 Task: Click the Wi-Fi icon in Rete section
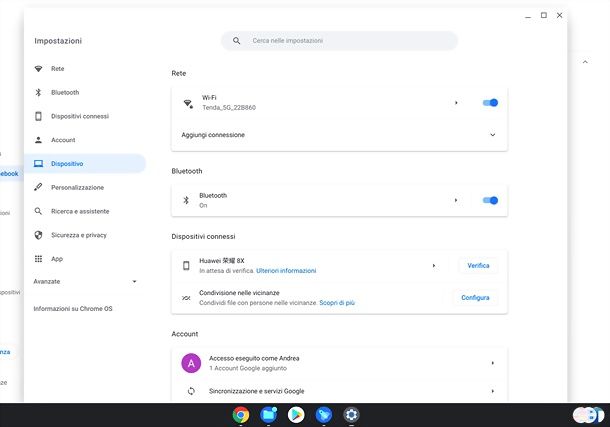187,103
